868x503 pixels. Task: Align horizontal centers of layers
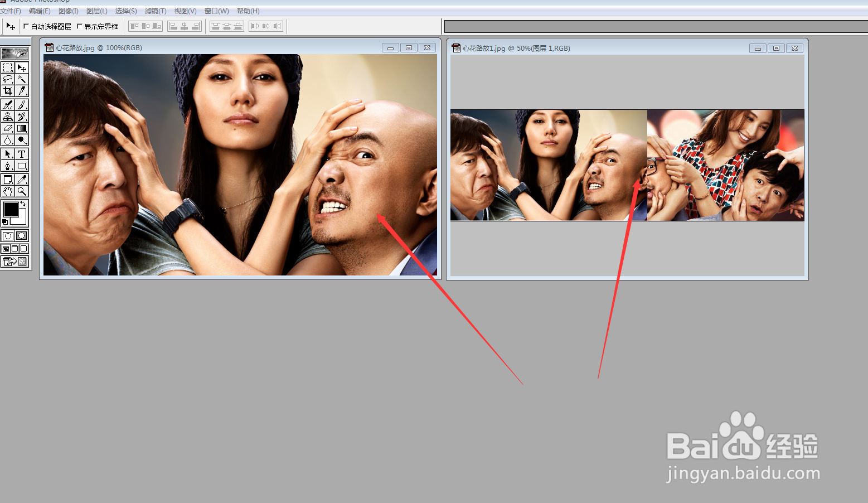point(184,26)
